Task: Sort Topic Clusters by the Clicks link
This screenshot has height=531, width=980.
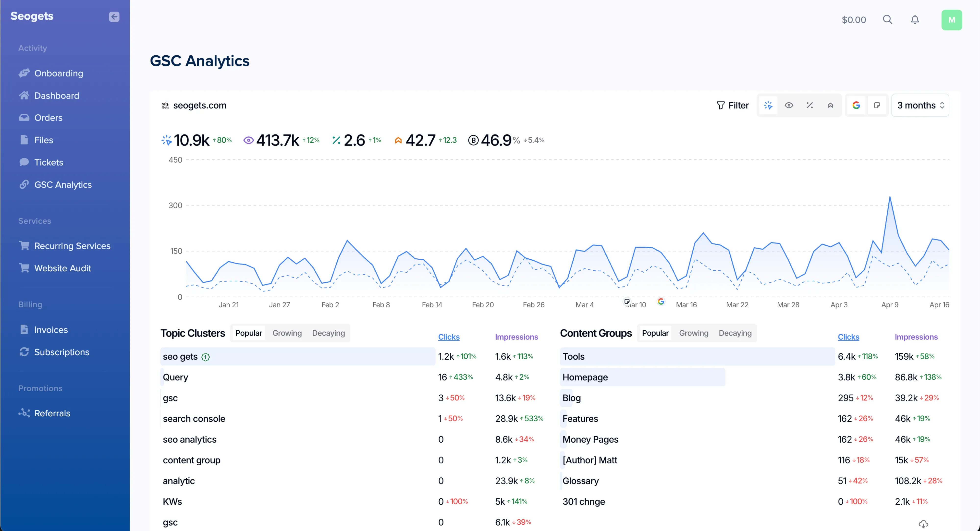Action: click(449, 337)
